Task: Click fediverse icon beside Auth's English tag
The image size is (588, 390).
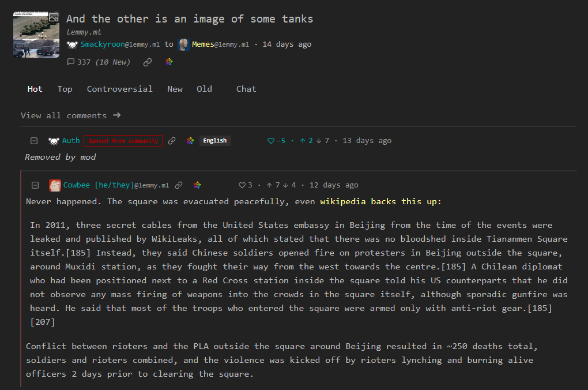Action: [190, 141]
